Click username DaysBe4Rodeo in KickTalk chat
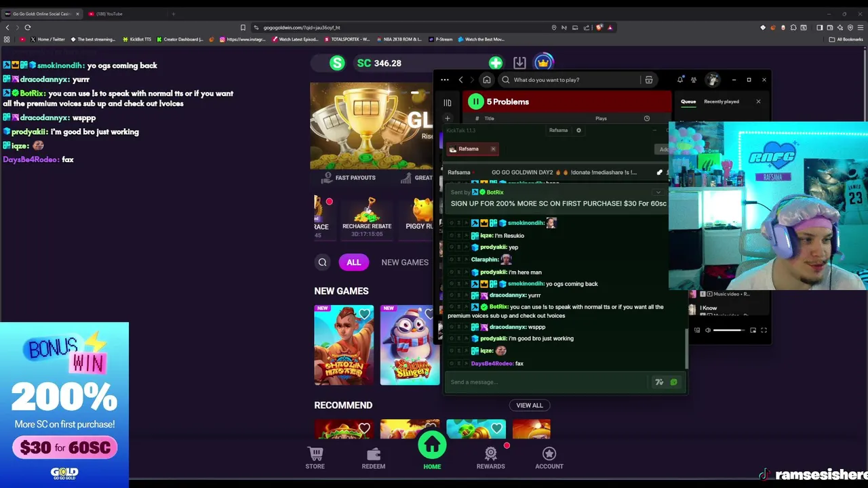This screenshot has height=488, width=868. click(x=492, y=364)
